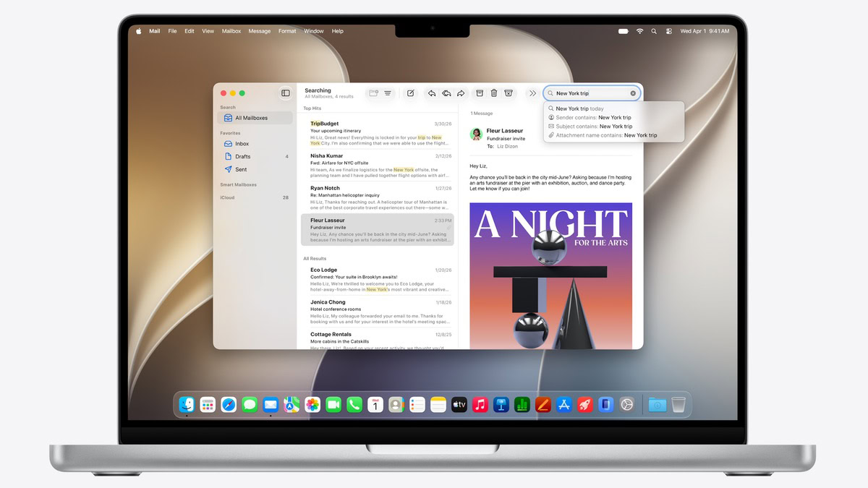Select All Mailboxes in the sidebar
The height and width of the screenshot is (488, 868).
pyautogui.click(x=255, y=118)
